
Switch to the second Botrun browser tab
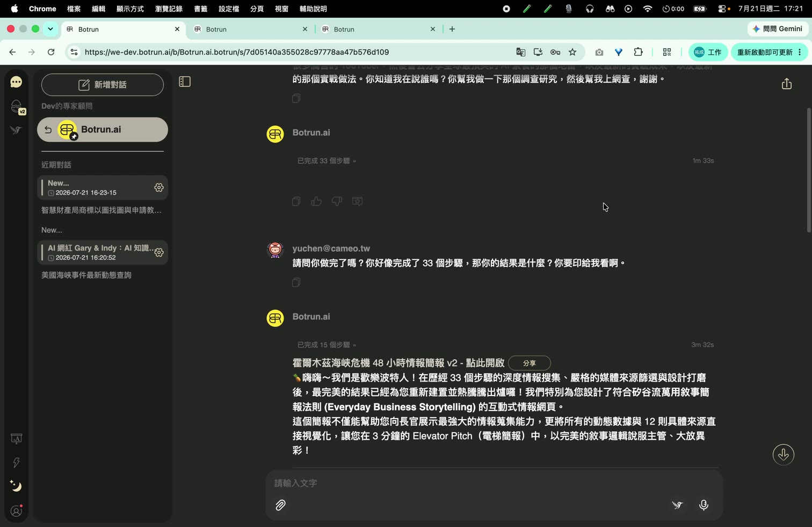[x=251, y=30]
